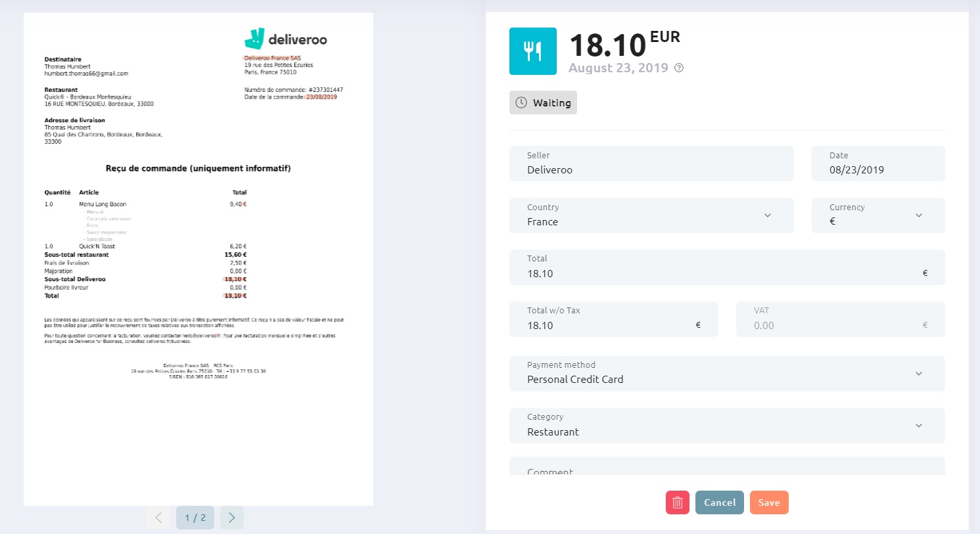Click order number #237301447 on receipt

point(325,89)
